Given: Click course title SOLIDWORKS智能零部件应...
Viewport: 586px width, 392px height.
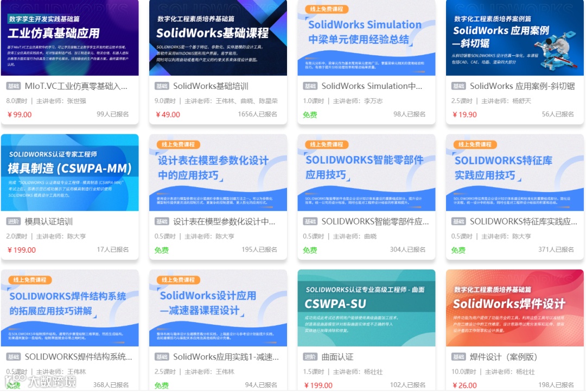Looking at the screenshot, I should click(375, 222).
